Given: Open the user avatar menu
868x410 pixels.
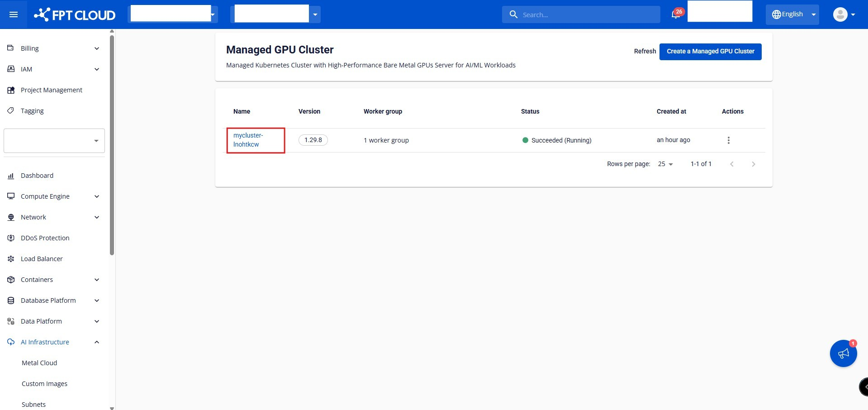Looking at the screenshot, I should [844, 14].
